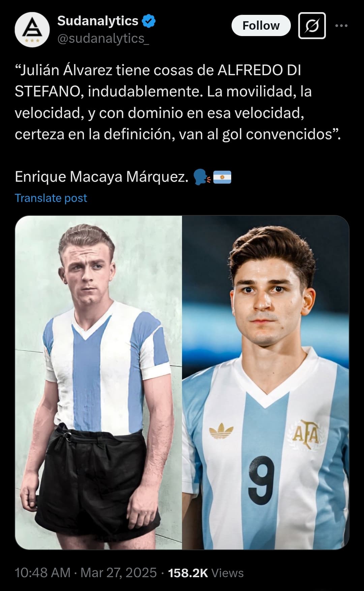
Task: Click the gold Adidas logo on jersey
Action: (221, 430)
